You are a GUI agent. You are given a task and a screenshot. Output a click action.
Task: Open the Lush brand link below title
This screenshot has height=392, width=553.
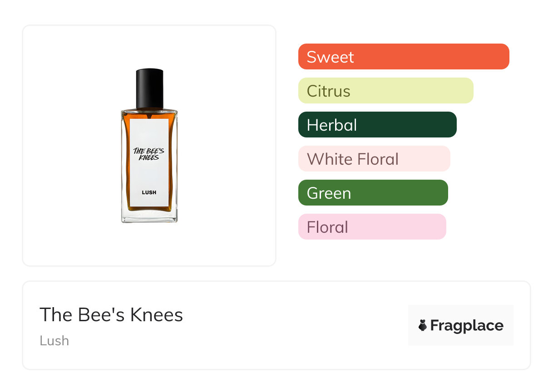pos(54,341)
